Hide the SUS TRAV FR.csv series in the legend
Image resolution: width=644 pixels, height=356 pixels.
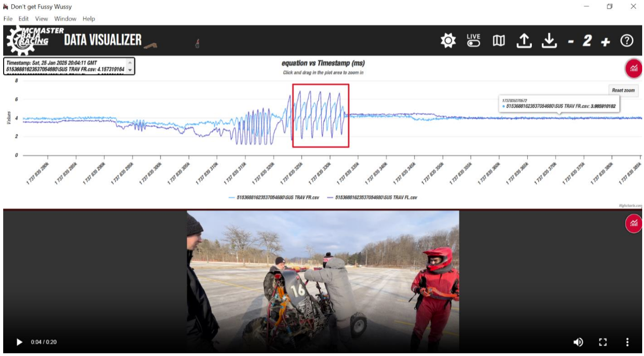pyautogui.click(x=277, y=197)
